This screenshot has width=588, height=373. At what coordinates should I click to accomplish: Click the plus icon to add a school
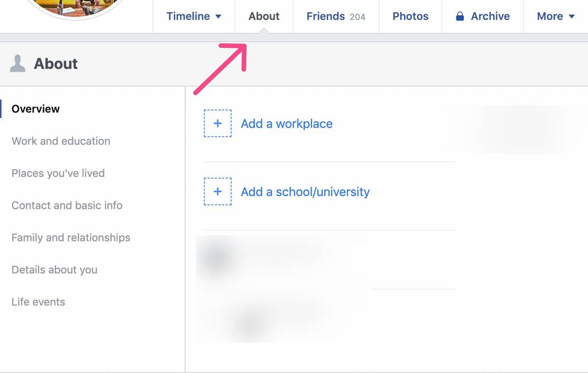click(218, 191)
